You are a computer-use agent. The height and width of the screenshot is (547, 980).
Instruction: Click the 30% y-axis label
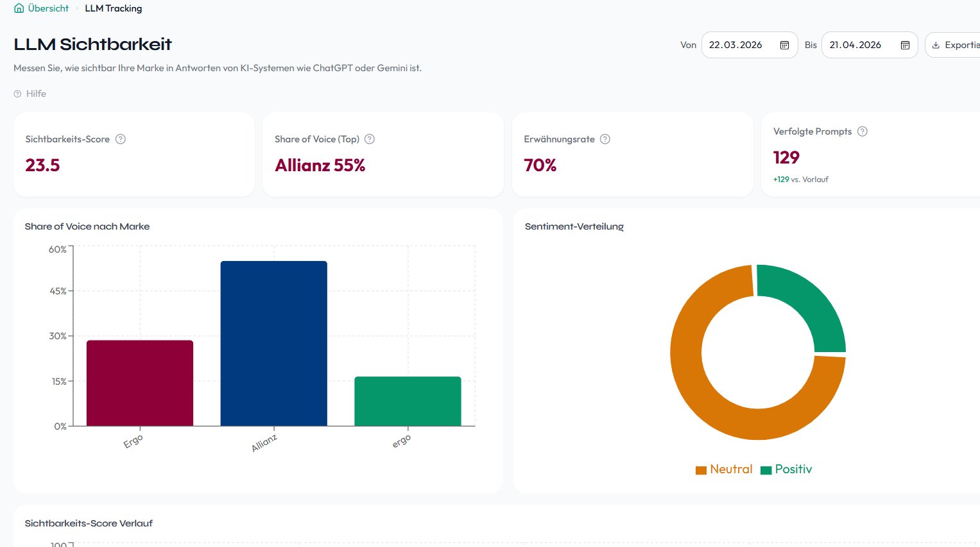58,336
